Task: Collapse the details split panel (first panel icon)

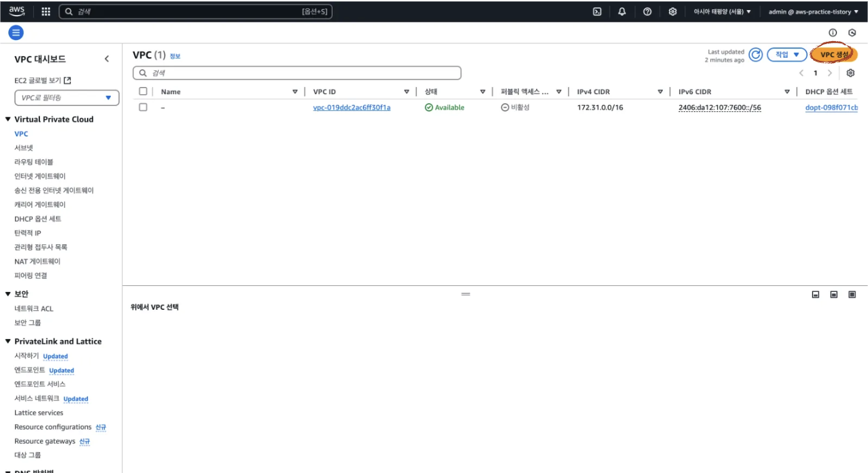Action: (816, 294)
